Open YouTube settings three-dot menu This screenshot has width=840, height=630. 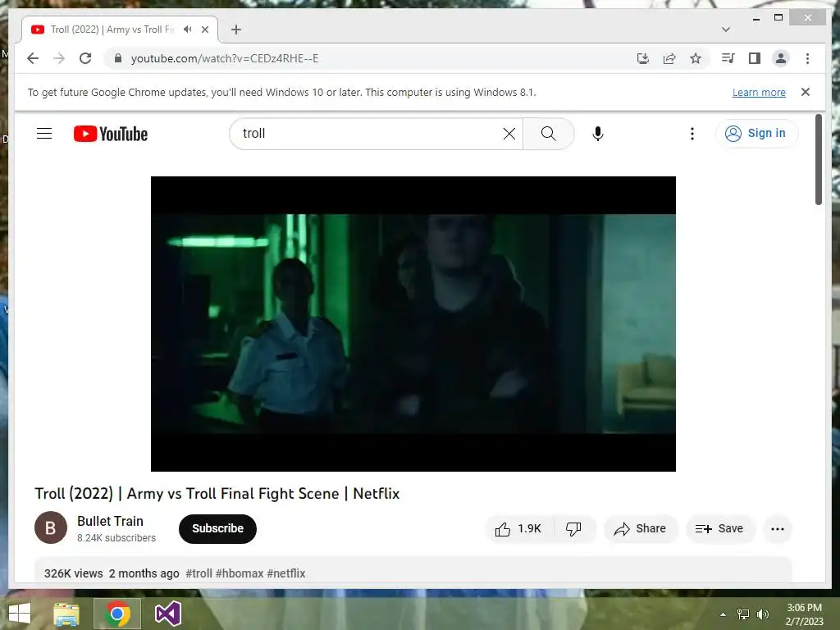[x=692, y=134]
